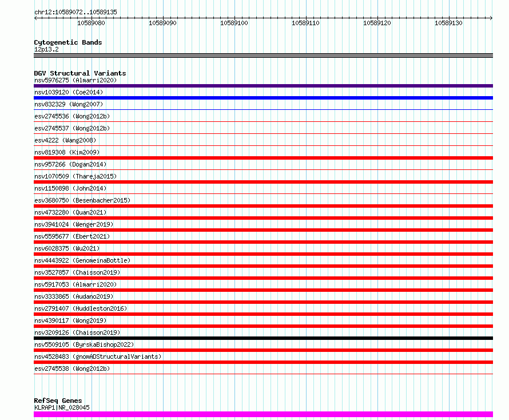Click the nsv5976275 (Almarri2020) variant label
The image size is (509, 420).
75,80
